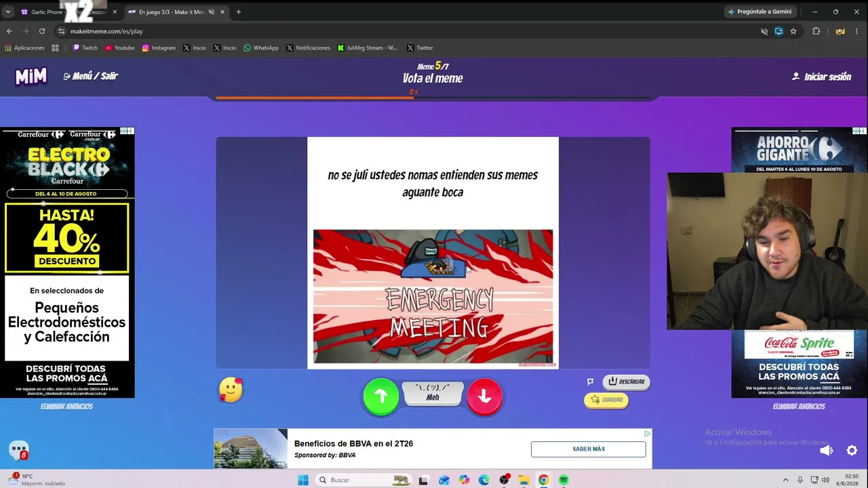Open a new browser tab
The height and width of the screenshot is (488, 868).
[x=238, y=12]
